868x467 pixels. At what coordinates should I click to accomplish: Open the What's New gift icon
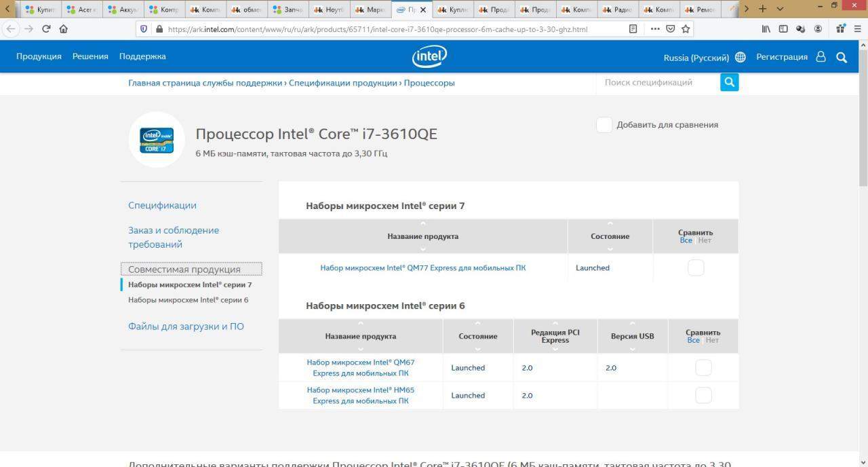[841, 29]
